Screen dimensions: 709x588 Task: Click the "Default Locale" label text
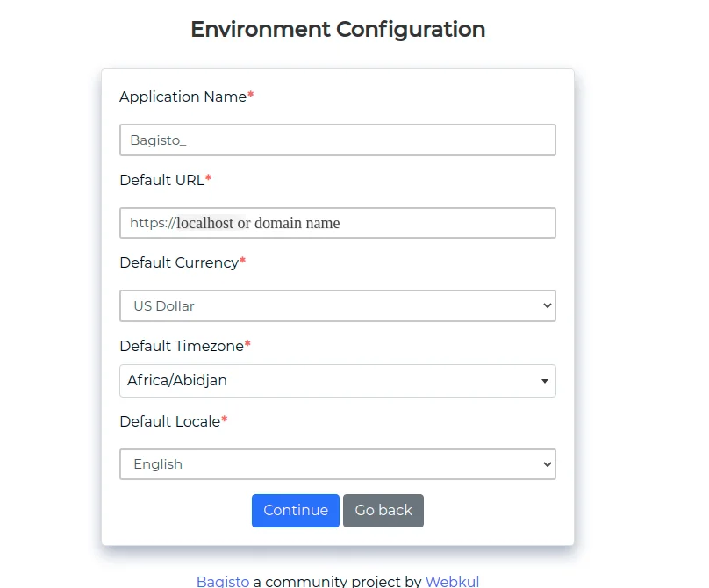point(169,422)
